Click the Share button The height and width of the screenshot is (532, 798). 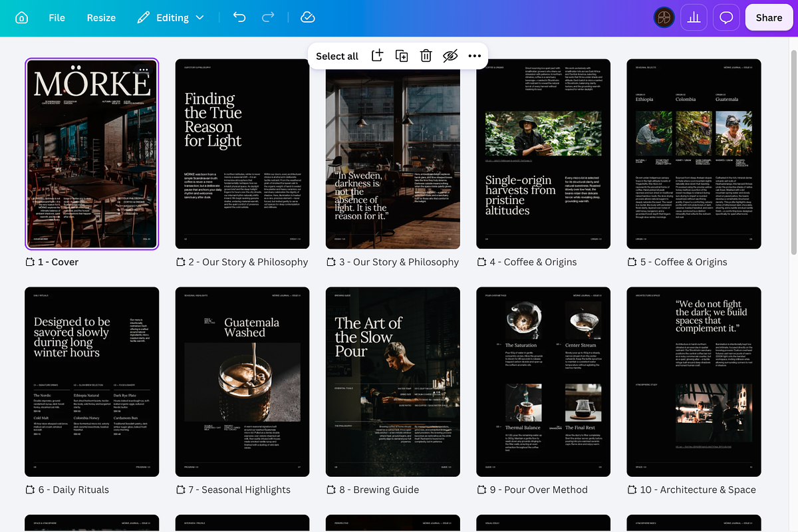[769, 18]
